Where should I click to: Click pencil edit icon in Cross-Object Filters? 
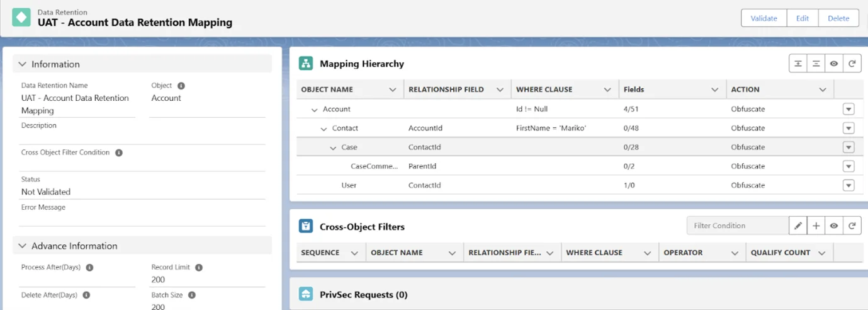coord(798,226)
